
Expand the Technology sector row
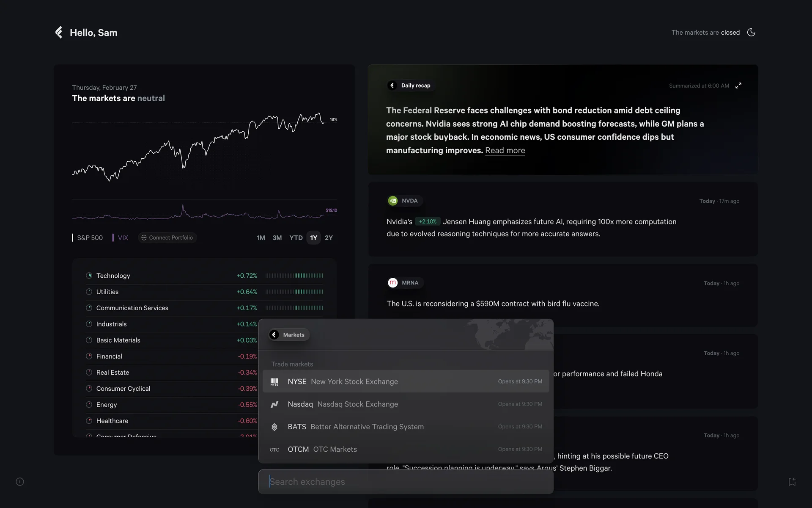coord(113,276)
